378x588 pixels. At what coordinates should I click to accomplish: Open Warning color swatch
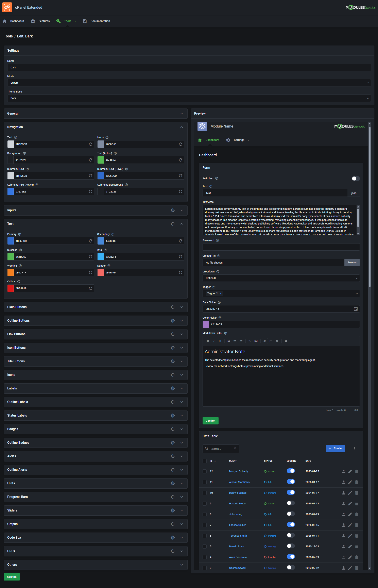pos(11,272)
